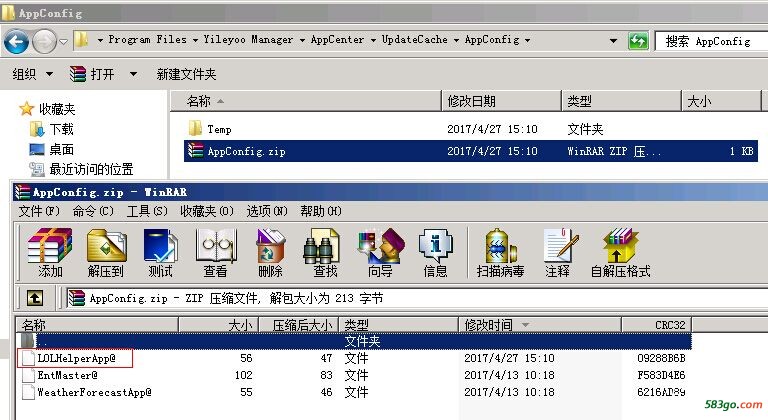This screenshot has height=420, width=768.
Task: Open the 命令(C) menu
Action: tap(93, 211)
